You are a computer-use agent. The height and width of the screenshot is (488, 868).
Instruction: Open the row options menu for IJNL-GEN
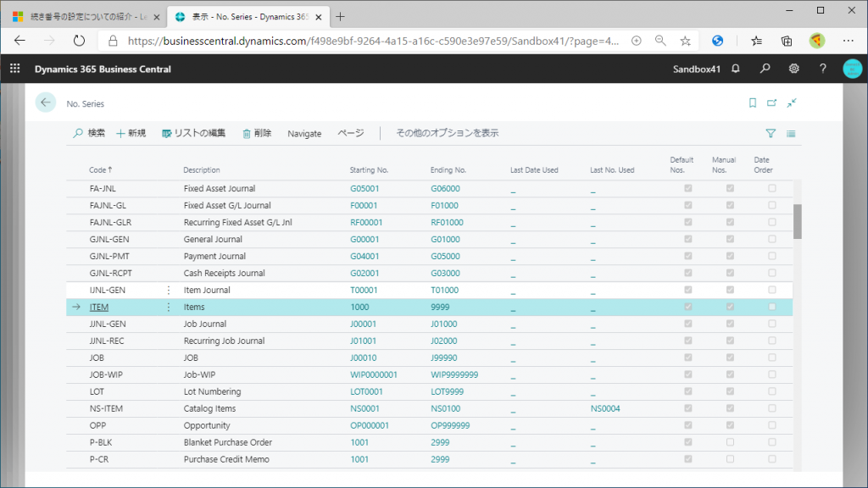click(169, 290)
